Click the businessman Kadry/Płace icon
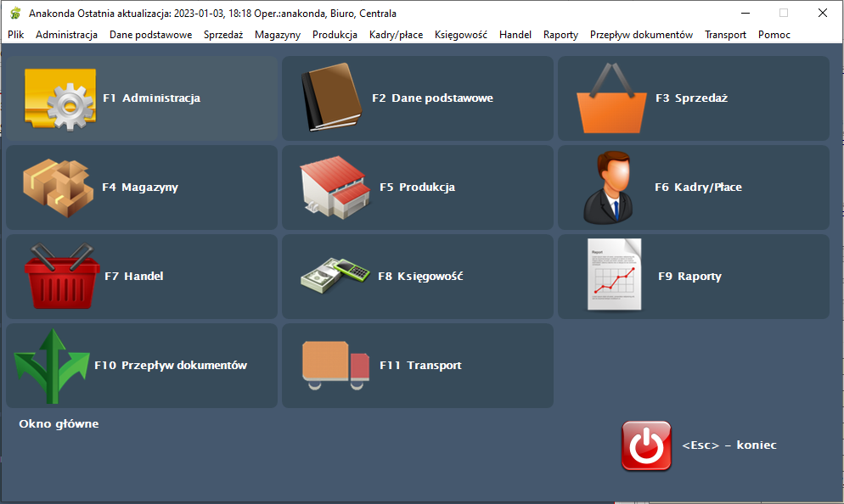844x504 pixels. point(608,188)
